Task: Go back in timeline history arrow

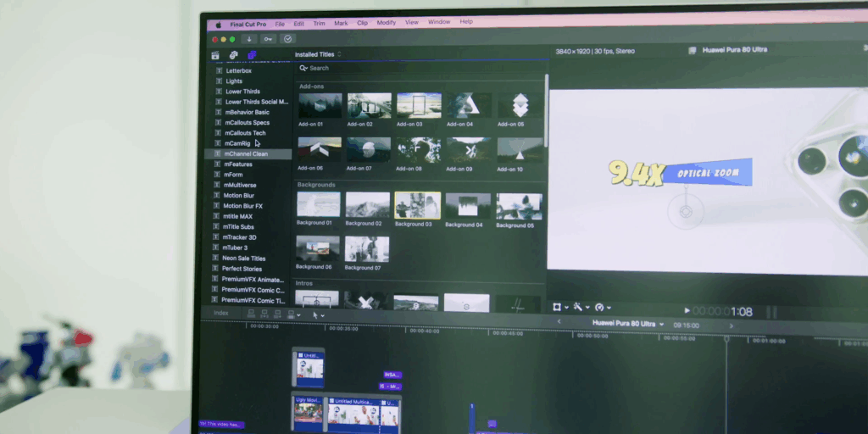Action: pyautogui.click(x=559, y=321)
